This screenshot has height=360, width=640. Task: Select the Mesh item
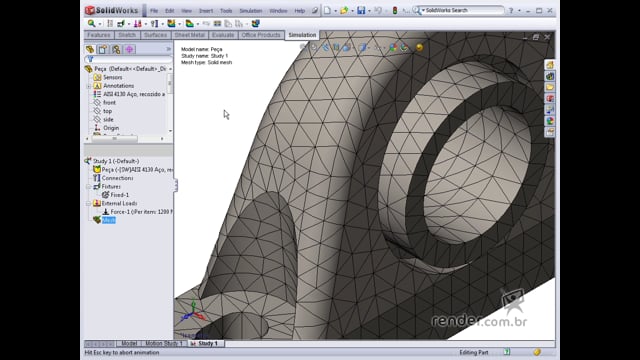(x=109, y=220)
